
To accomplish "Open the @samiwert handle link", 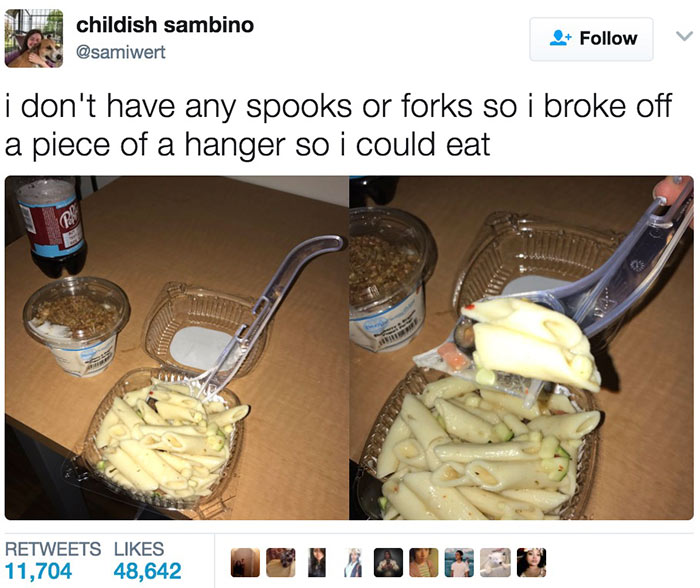I will point(121,52).
